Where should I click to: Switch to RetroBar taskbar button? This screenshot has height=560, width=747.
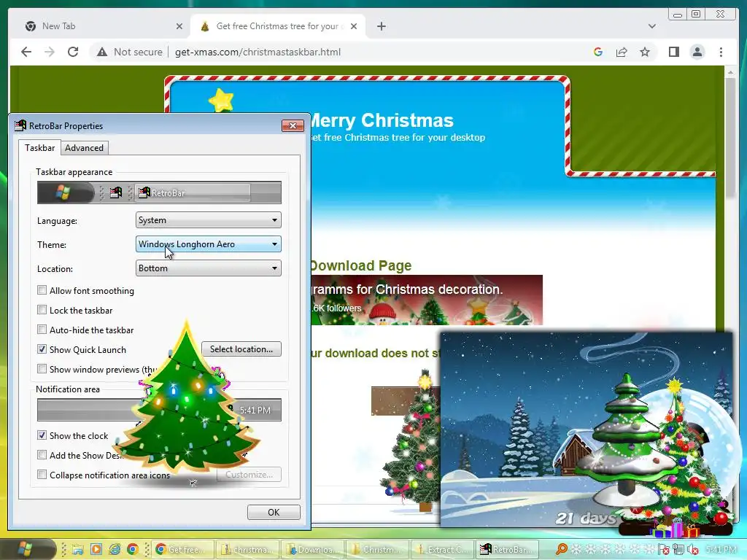tap(507, 550)
